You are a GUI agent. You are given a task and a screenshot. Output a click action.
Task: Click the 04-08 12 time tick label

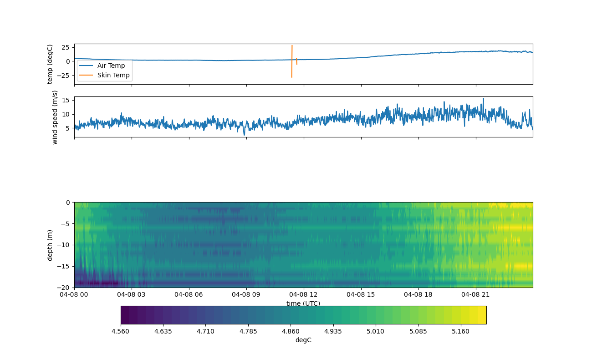pos(304,294)
